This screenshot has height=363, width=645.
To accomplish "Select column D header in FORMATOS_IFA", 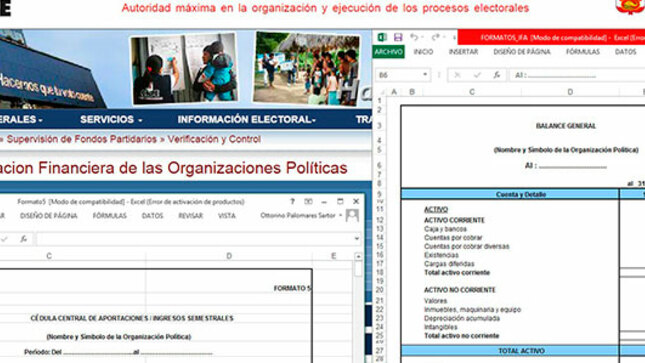I will click(570, 92).
